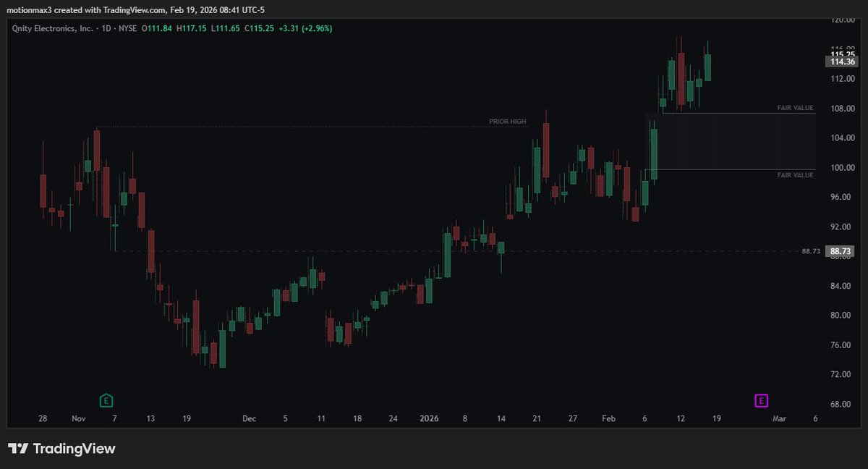Click the motionmax3 created with TradingView.com header
This screenshot has width=868, height=469.
point(136,10)
